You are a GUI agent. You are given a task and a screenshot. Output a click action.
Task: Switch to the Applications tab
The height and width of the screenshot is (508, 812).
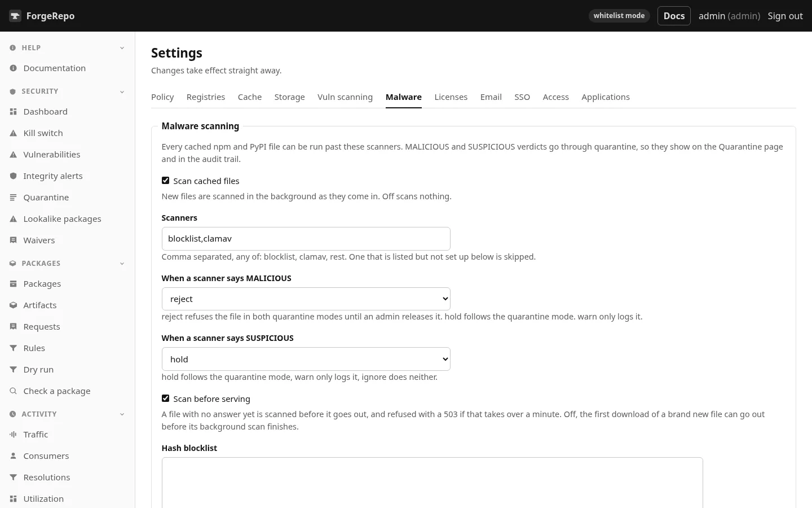[606, 97]
